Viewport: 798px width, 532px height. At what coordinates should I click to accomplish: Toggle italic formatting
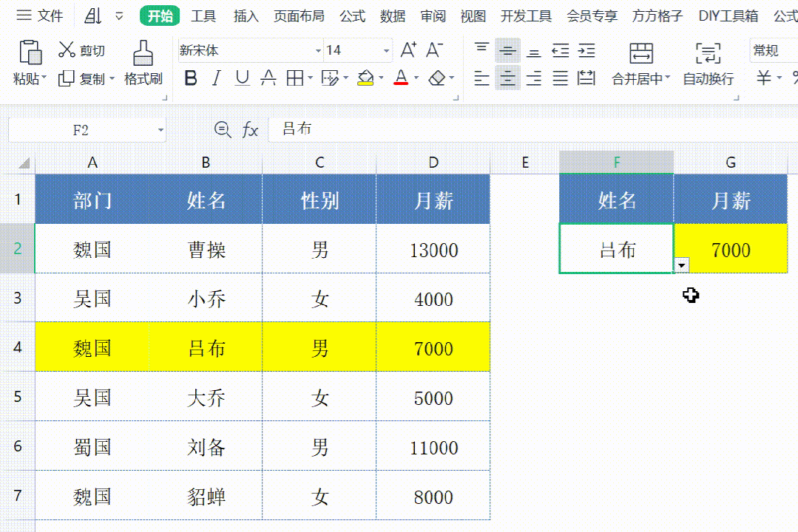click(216, 78)
